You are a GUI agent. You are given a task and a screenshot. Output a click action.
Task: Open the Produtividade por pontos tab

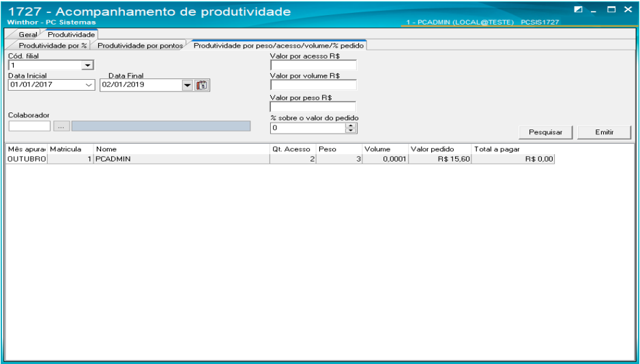140,46
